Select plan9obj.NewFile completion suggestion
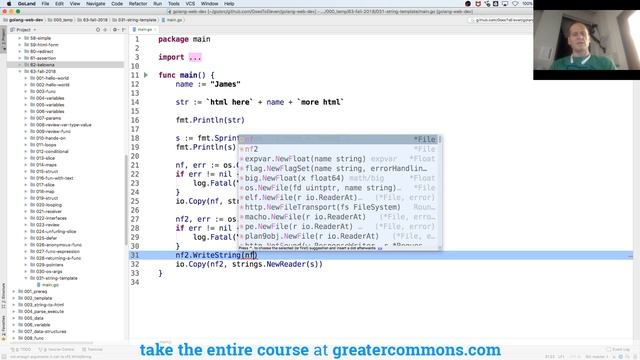 [339, 236]
